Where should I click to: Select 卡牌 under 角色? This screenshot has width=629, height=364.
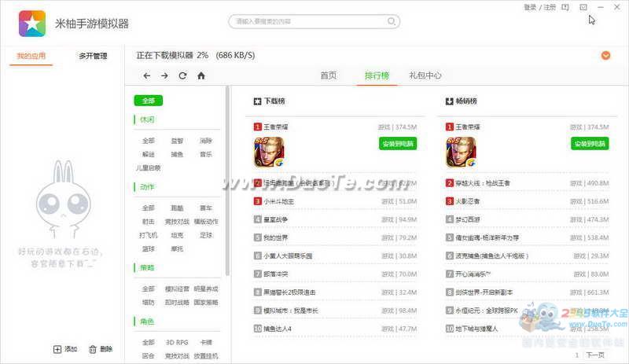point(206,342)
